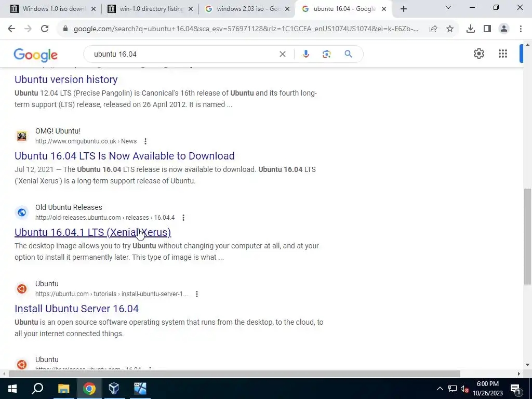Screen dimensions: 532x399
Task: Open more options for Old Ubuntu Releases result
Action: [x=183, y=218]
